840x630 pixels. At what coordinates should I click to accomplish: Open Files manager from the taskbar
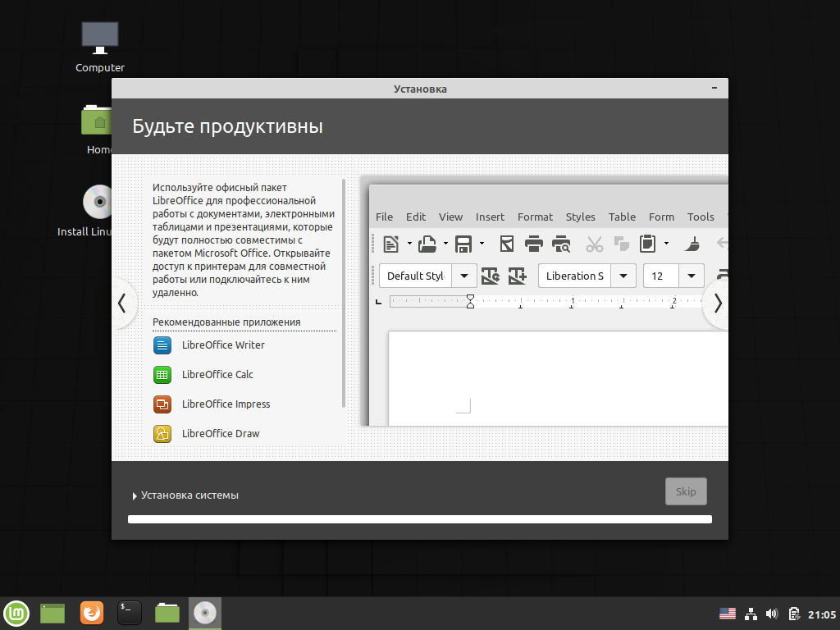[x=167, y=613]
